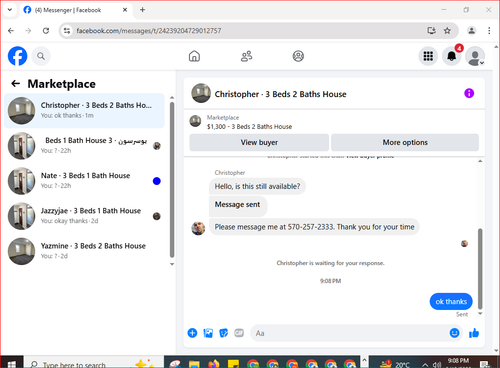The width and height of the screenshot is (500, 368).
Task: Open the Menu grid icon
Action: pyautogui.click(x=428, y=56)
